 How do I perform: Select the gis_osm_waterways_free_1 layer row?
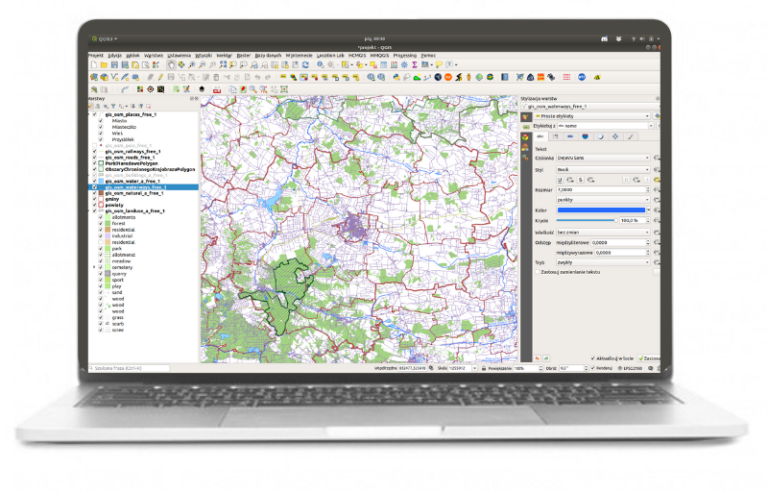click(144, 187)
